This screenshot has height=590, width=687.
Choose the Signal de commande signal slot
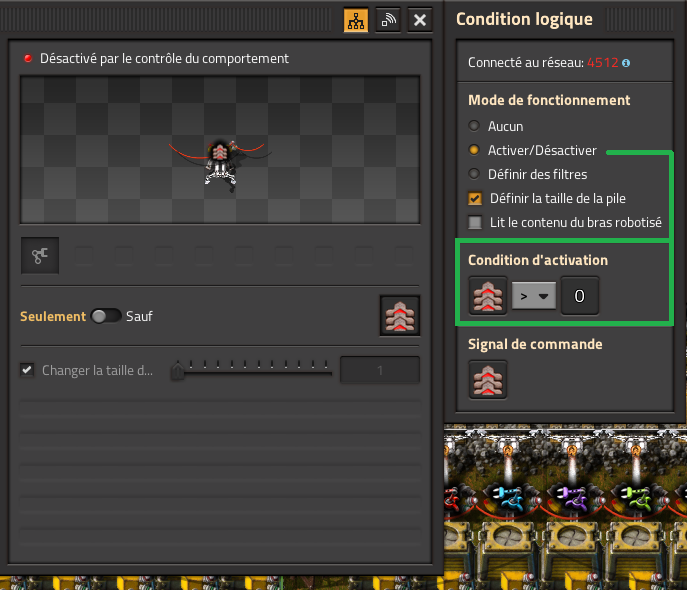click(488, 380)
